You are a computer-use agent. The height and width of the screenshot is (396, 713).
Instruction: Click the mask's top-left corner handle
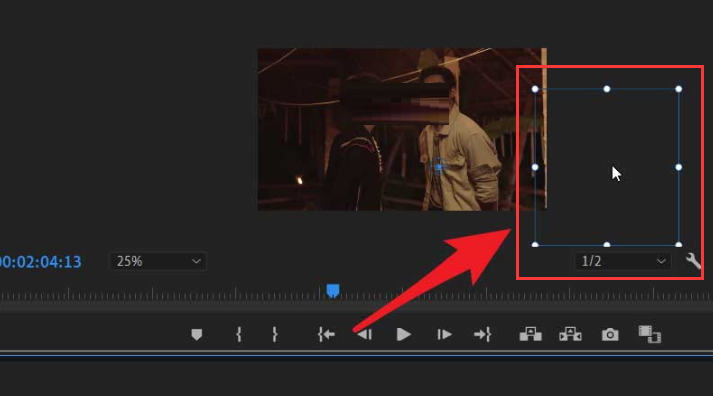coord(535,89)
